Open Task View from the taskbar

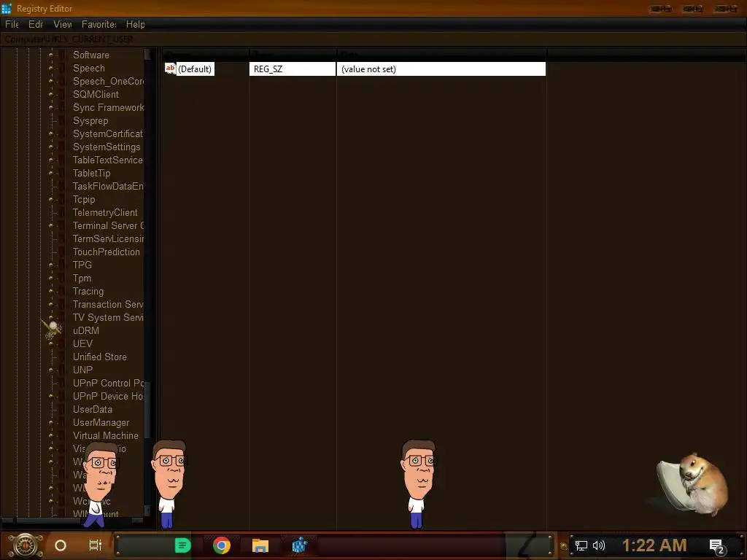(96, 545)
